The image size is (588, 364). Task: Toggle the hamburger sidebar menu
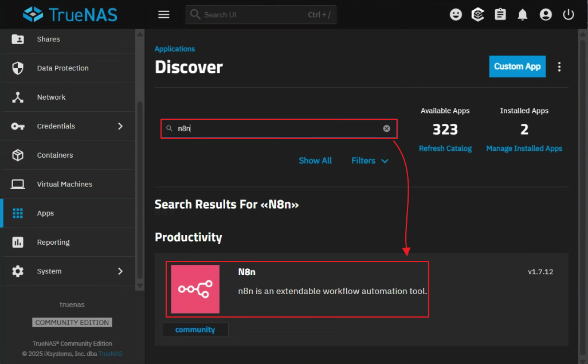coord(164,15)
